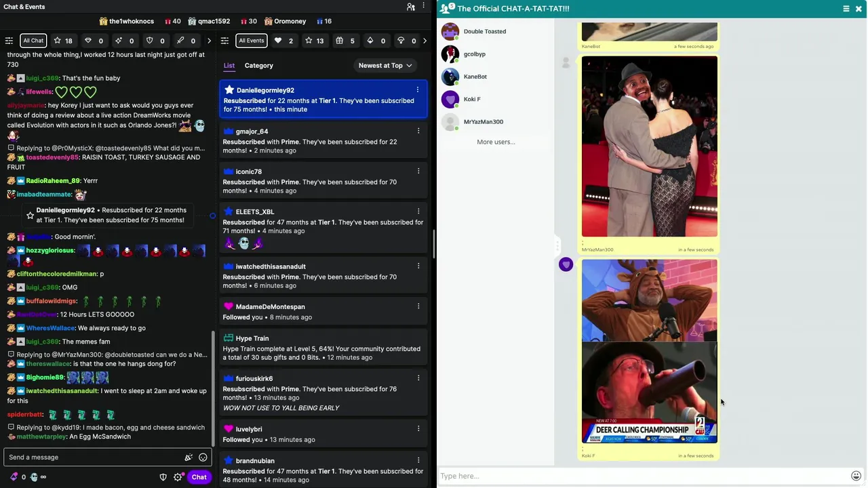Filter events by bits cheer icon
The width and height of the screenshot is (868, 488).
[x=376, y=41]
